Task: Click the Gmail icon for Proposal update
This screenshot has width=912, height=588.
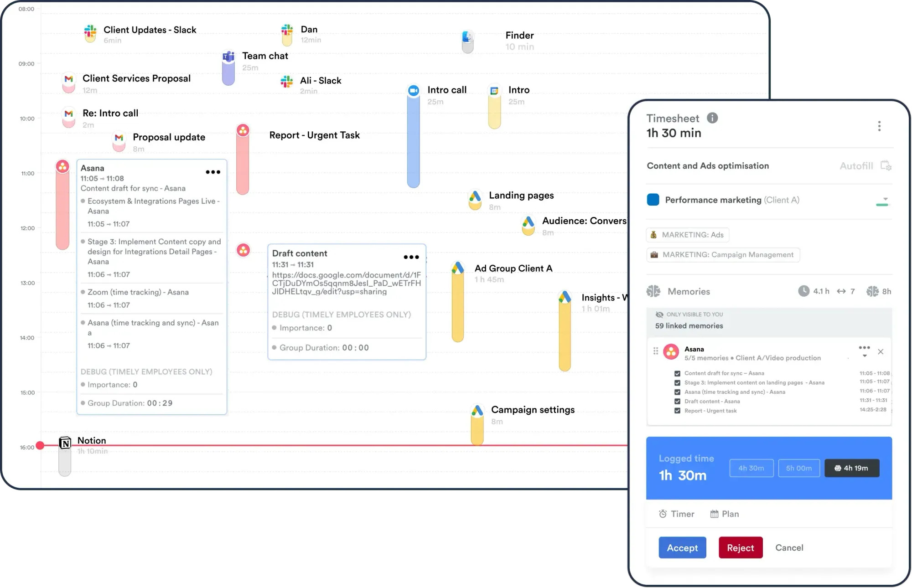Action: [119, 138]
